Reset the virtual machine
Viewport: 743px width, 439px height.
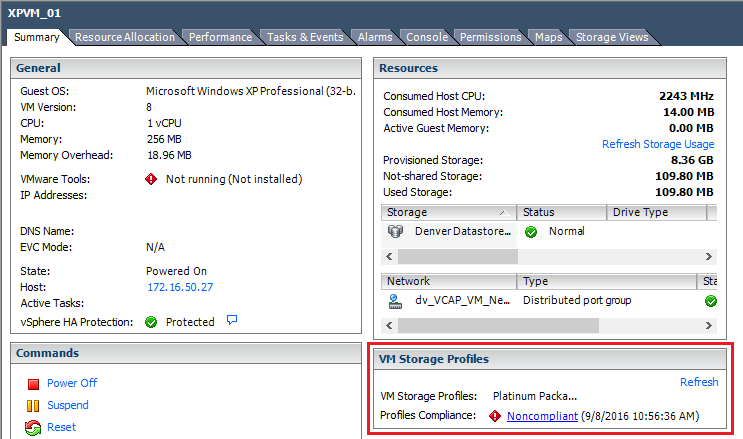pos(62,427)
